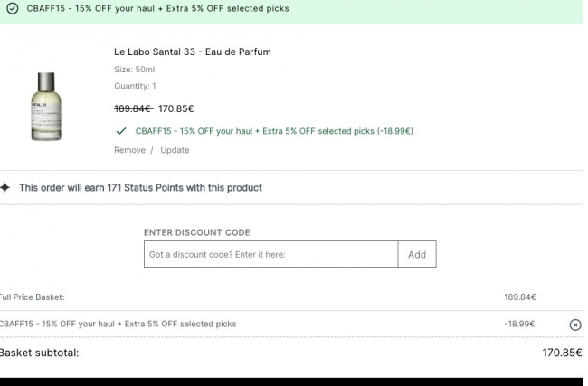The image size is (588, 386).
Task: Update the Santal 33 basket item
Action: click(x=175, y=150)
